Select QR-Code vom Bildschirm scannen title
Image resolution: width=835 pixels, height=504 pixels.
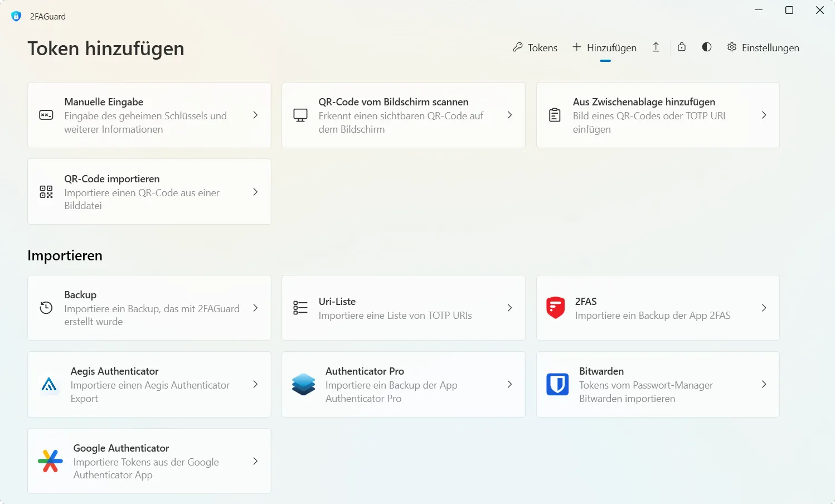pos(394,102)
